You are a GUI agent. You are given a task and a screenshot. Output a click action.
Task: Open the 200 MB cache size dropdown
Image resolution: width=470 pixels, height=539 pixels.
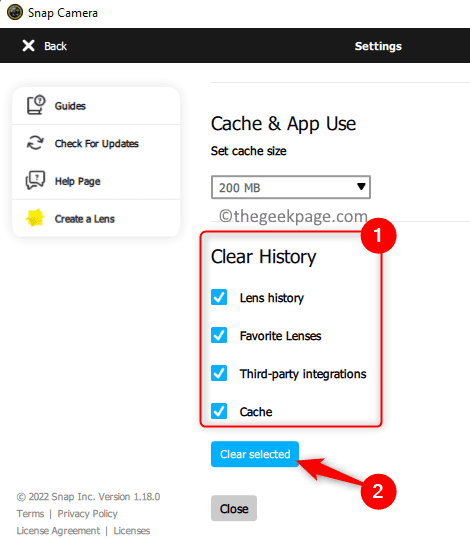pos(291,187)
